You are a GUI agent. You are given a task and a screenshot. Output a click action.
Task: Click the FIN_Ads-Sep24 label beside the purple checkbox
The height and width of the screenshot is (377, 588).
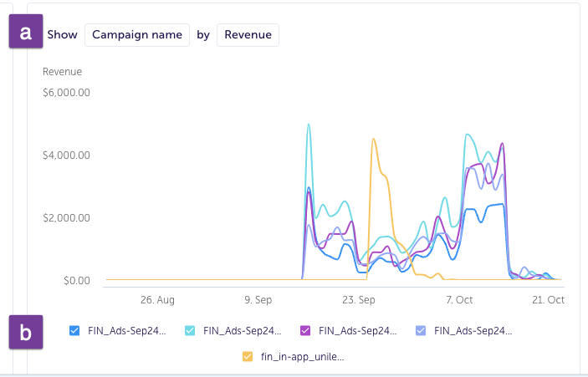359,330
